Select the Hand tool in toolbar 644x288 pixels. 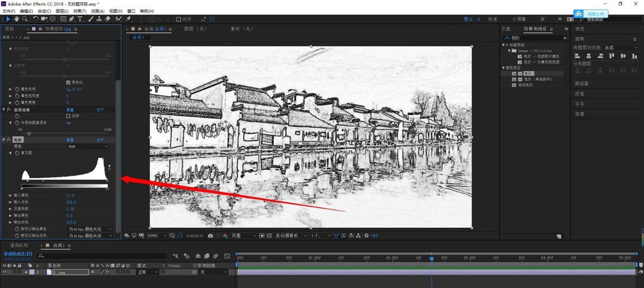(x=17, y=19)
